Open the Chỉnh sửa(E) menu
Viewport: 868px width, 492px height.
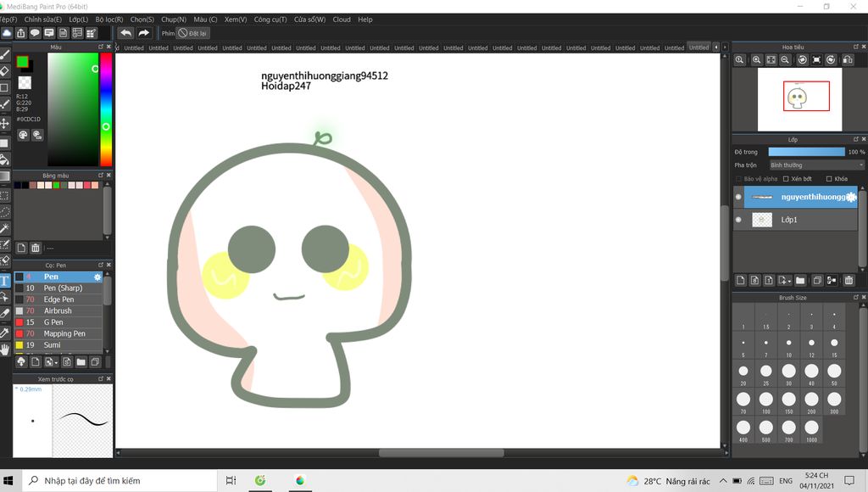(42, 20)
